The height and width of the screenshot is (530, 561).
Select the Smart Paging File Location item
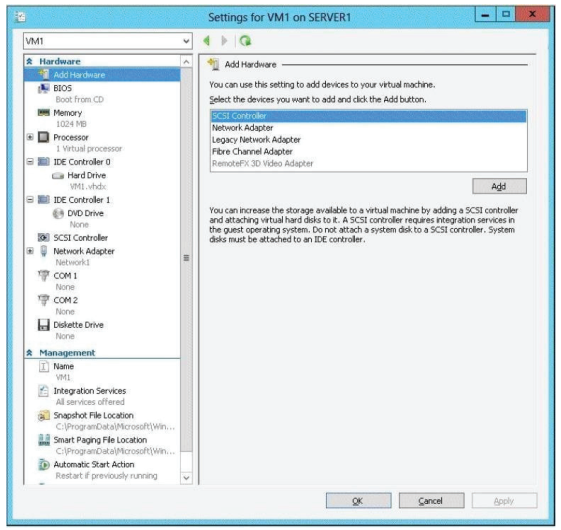(x=100, y=440)
